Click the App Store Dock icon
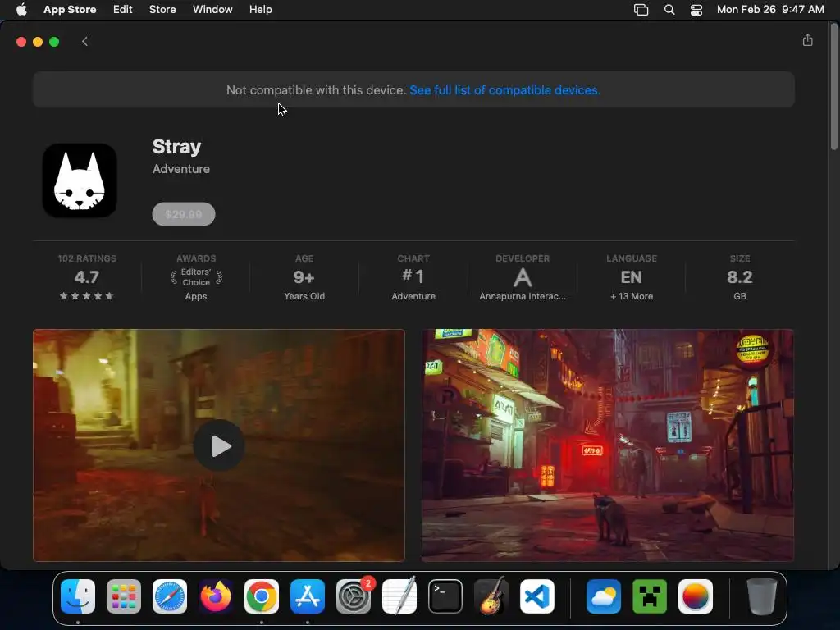This screenshot has height=630, width=840. [308, 596]
